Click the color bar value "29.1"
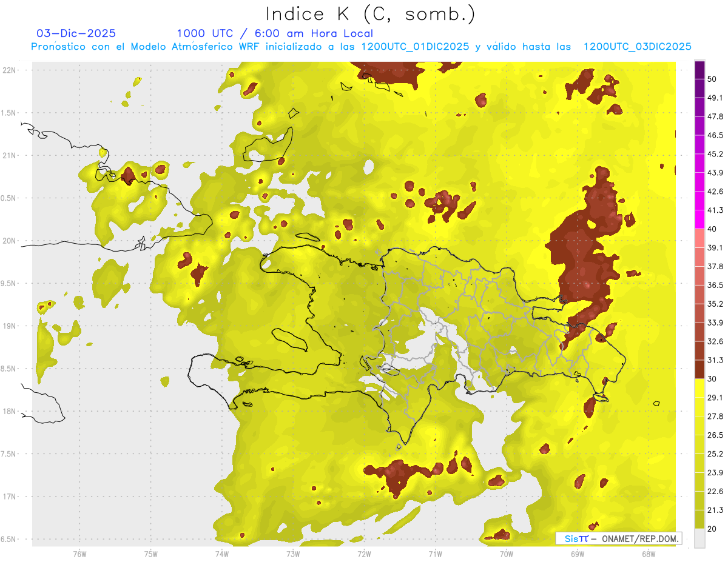The width and height of the screenshot is (728, 562). click(715, 398)
